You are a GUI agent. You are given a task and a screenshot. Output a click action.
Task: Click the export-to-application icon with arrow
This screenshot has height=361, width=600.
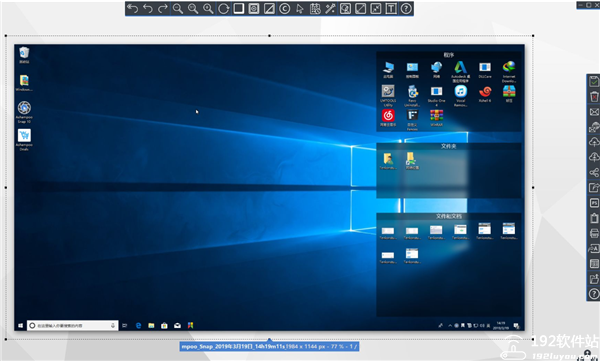click(594, 188)
